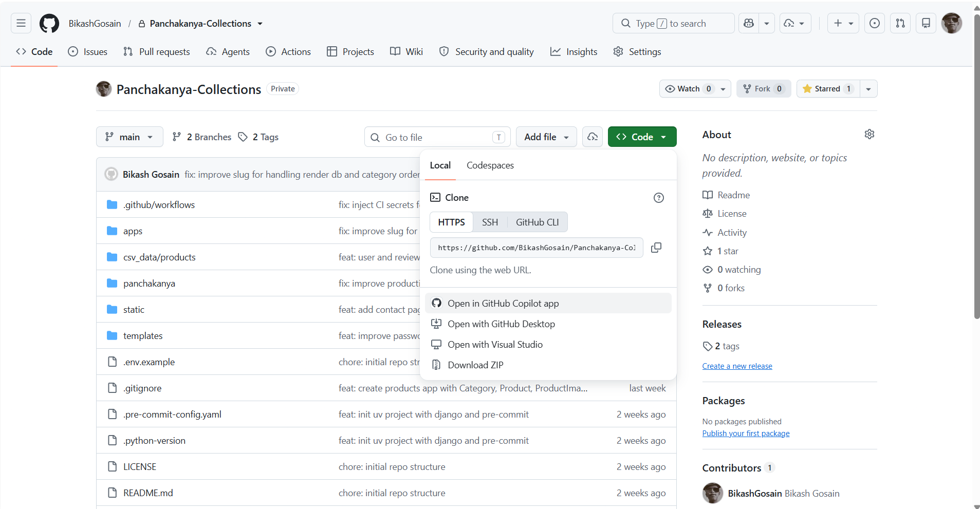The height and width of the screenshot is (509, 980).
Task: Open the Insights tab
Action: point(574,51)
